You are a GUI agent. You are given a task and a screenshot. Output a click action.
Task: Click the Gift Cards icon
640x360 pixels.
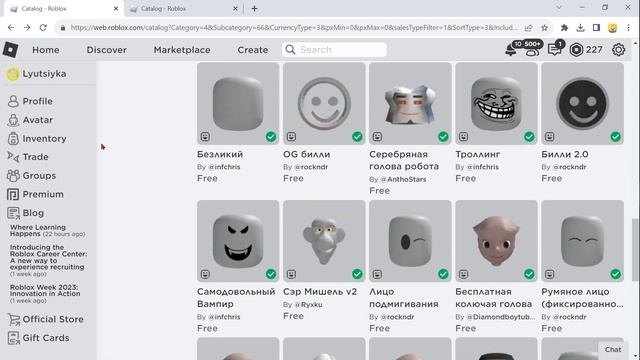pyautogui.click(x=13, y=338)
